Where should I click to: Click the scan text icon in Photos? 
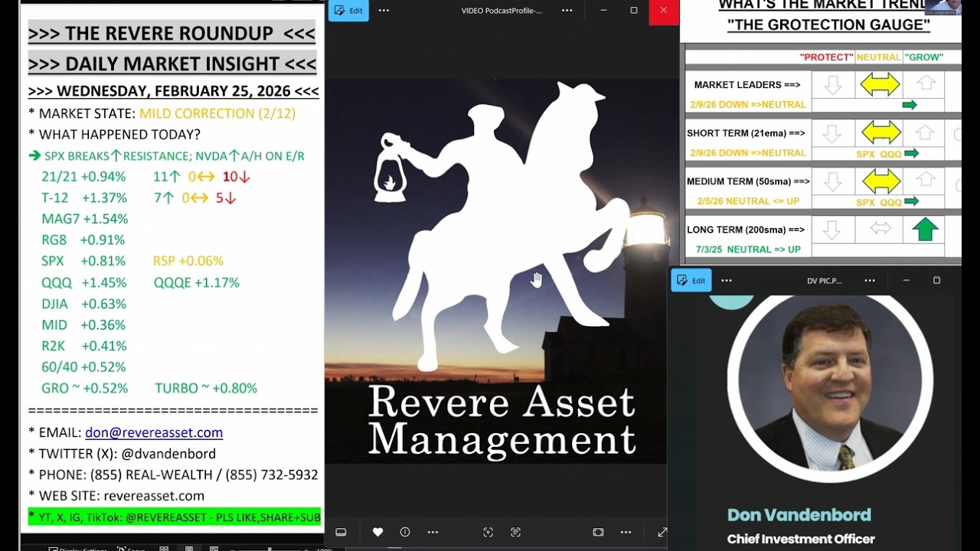tap(515, 532)
